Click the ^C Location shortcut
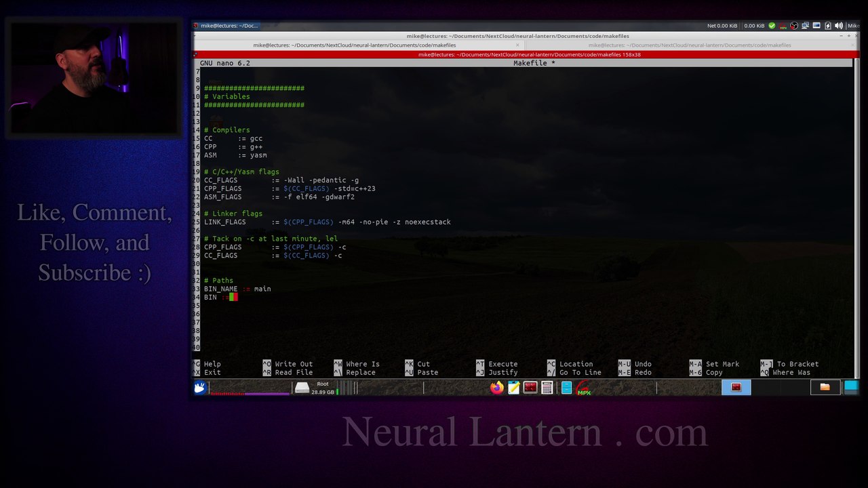Viewport: 868px width, 488px height. click(570, 364)
